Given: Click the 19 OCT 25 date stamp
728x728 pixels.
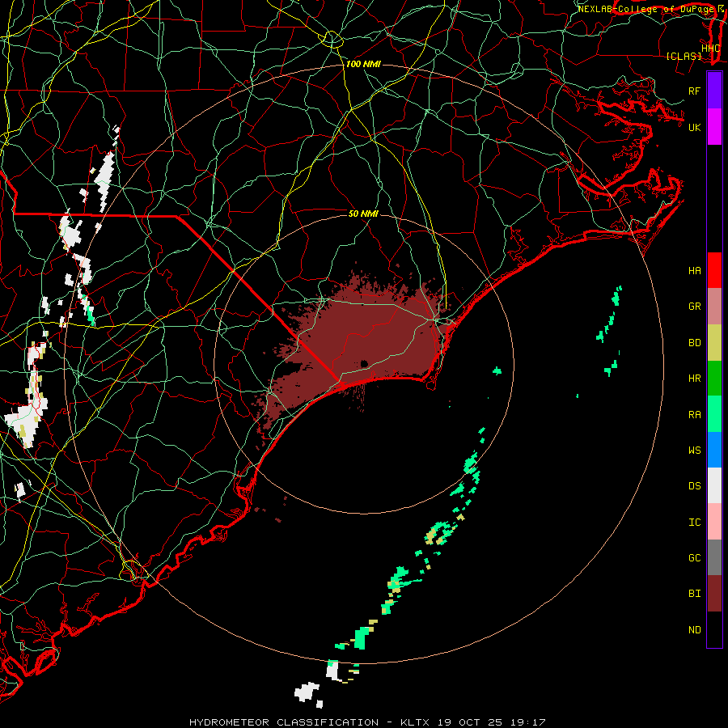Looking at the screenshot, I should (x=469, y=722).
